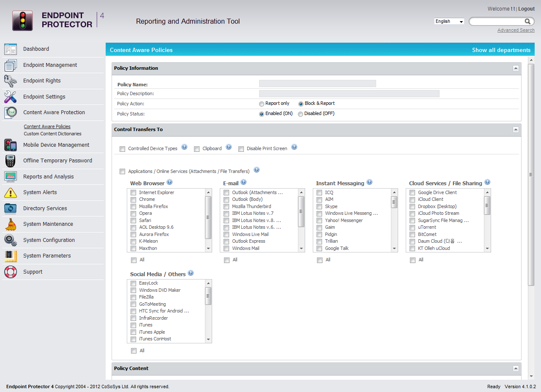Click the search magnifier icon
Image resolution: width=541 pixels, height=392 pixels.
coord(527,22)
